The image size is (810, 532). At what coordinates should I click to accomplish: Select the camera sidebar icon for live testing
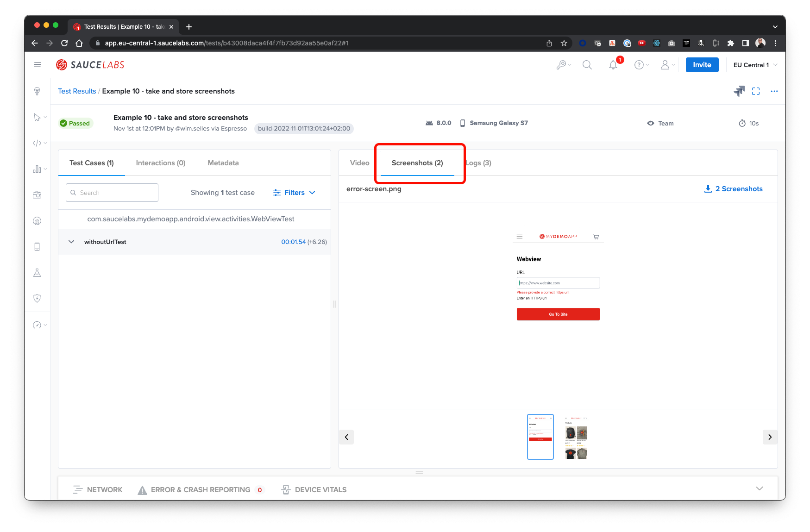point(37,194)
